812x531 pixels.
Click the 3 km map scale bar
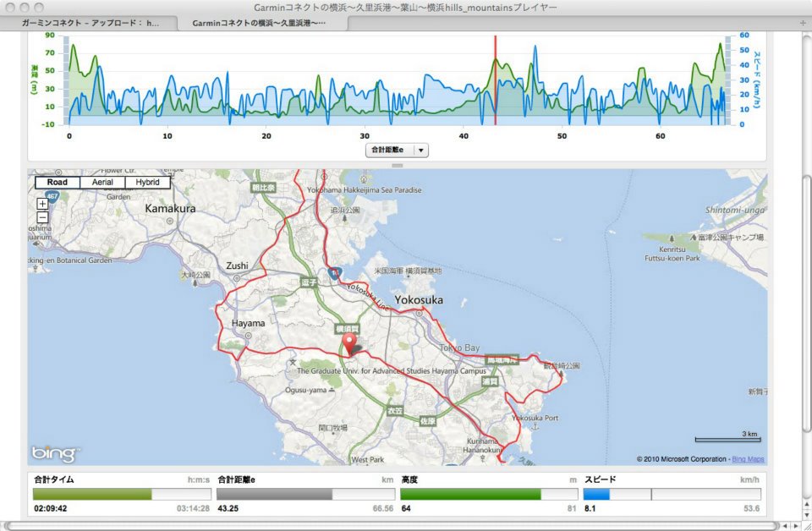point(727,438)
